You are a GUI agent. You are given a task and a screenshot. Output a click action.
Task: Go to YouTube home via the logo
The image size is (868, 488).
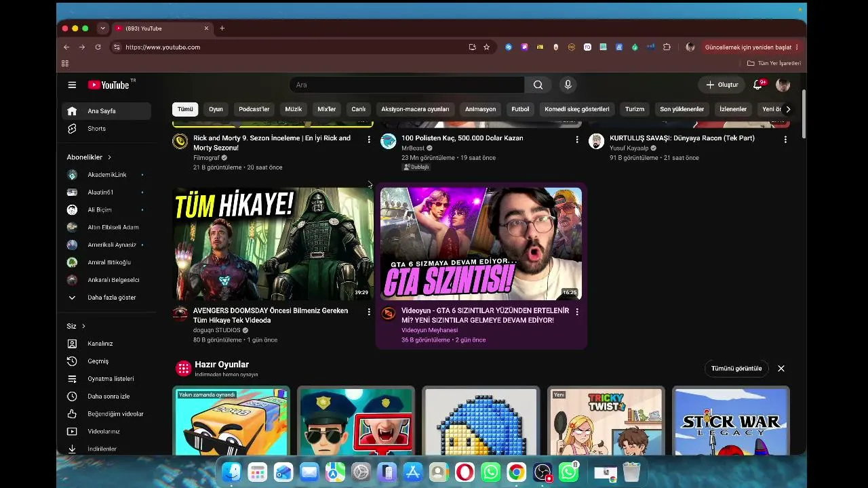108,85
